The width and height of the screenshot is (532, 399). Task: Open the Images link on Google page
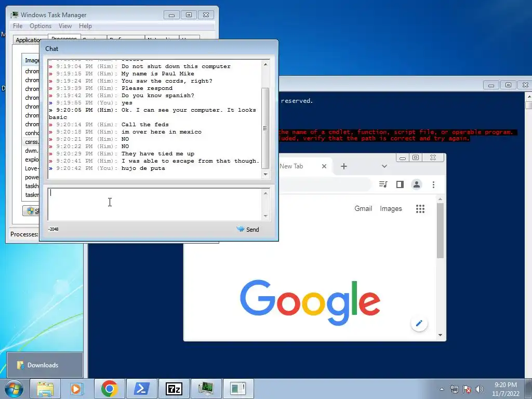(391, 209)
